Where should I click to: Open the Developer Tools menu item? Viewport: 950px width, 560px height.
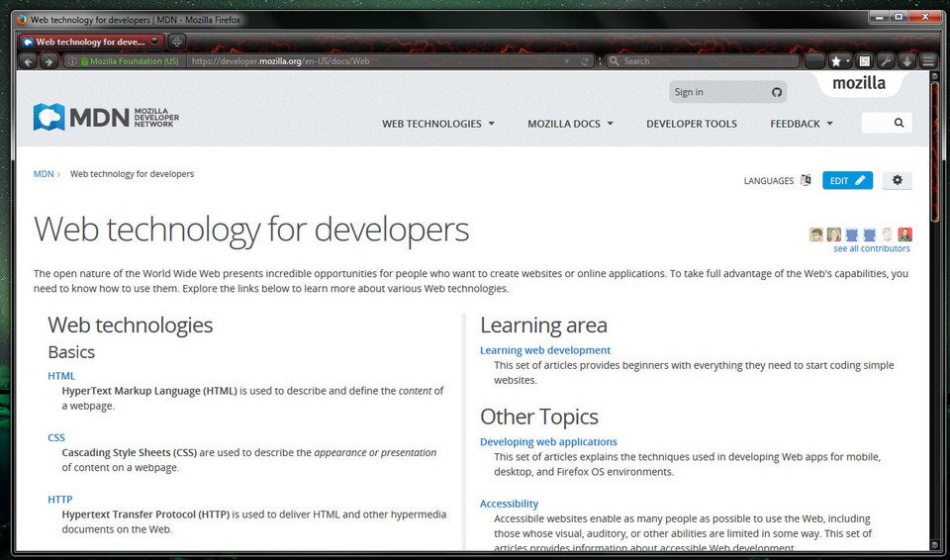click(692, 124)
